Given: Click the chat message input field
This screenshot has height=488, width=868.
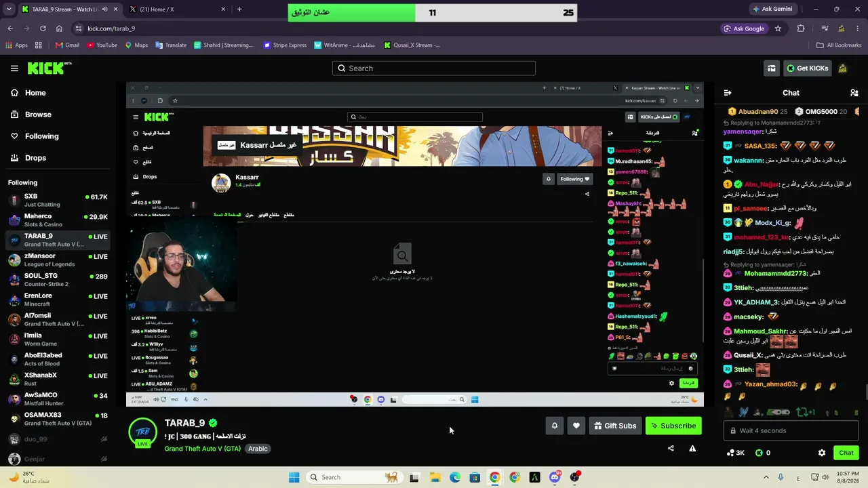Looking at the screenshot, I should (791, 430).
